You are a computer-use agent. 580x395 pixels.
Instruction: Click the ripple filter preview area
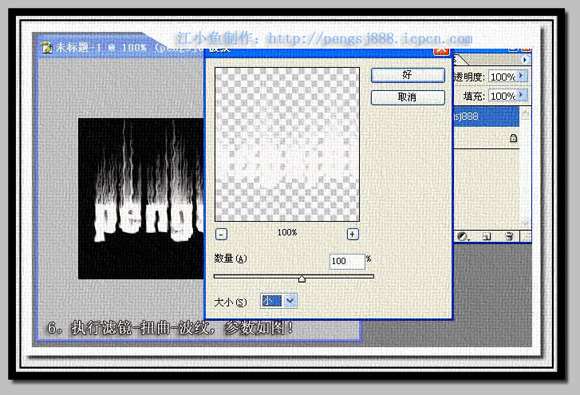click(x=287, y=144)
